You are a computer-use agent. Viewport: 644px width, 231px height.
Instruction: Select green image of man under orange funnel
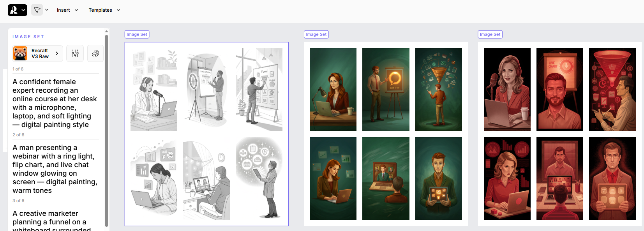click(439, 90)
